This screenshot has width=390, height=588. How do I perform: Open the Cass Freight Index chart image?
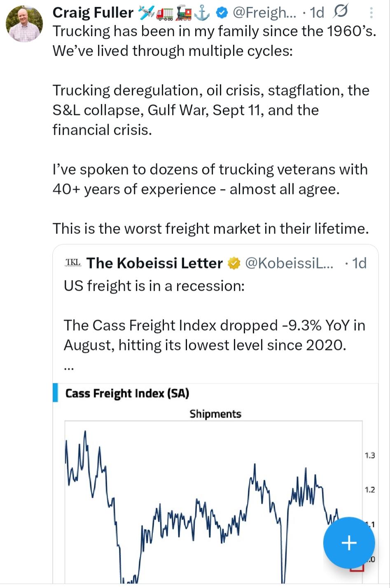coord(215,494)
